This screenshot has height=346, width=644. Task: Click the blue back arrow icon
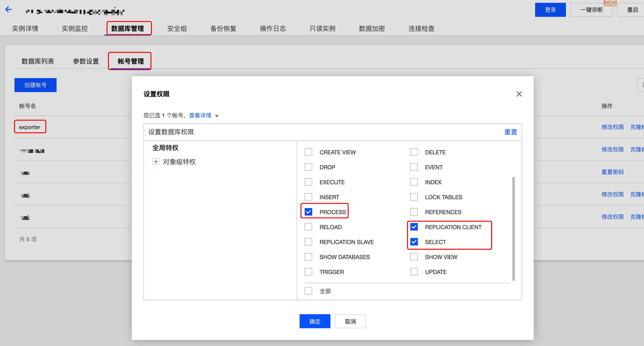click(x=8, y=10)
